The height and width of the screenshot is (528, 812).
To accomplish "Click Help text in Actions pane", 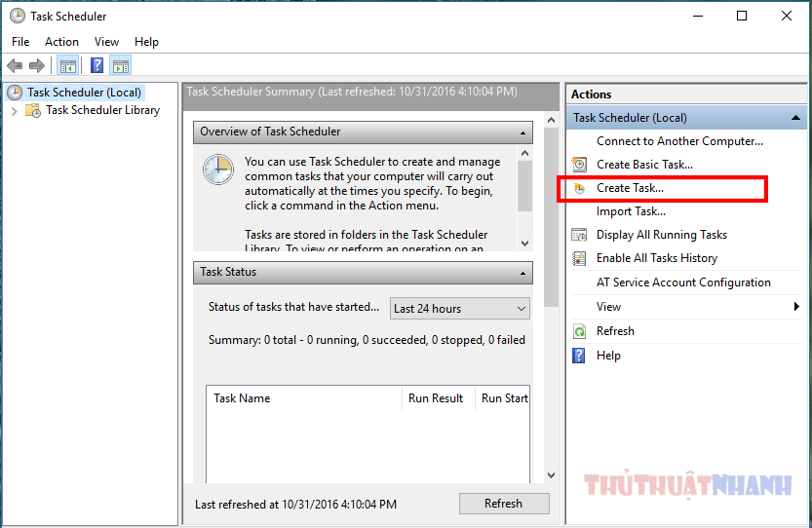I will (608, 356).
